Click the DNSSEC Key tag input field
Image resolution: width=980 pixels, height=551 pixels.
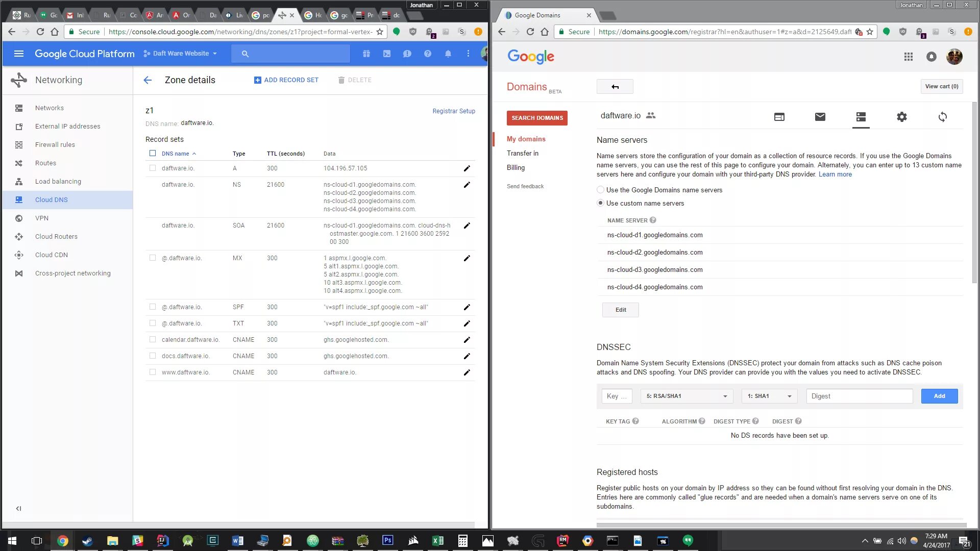coord(617,396)
